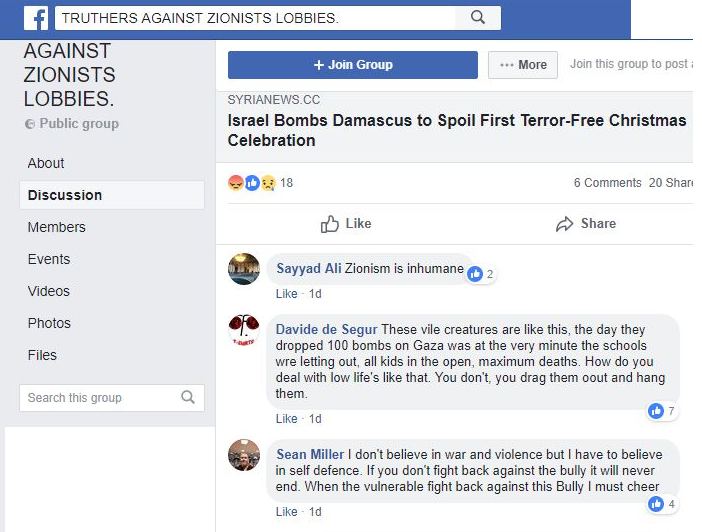Open Sayyad Ali's profile picture

pyautogui.click(x=244, y=269)
